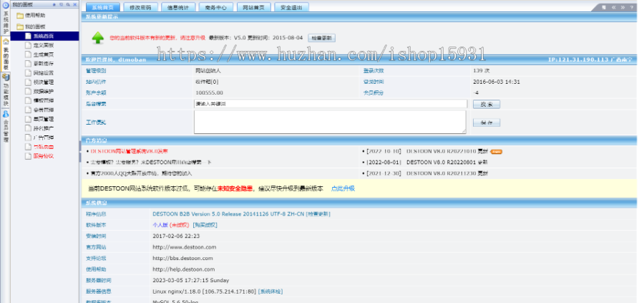Open the 商务中心 tab
The width and height of the screenshot is (644, 303).
tap(216, 7)
